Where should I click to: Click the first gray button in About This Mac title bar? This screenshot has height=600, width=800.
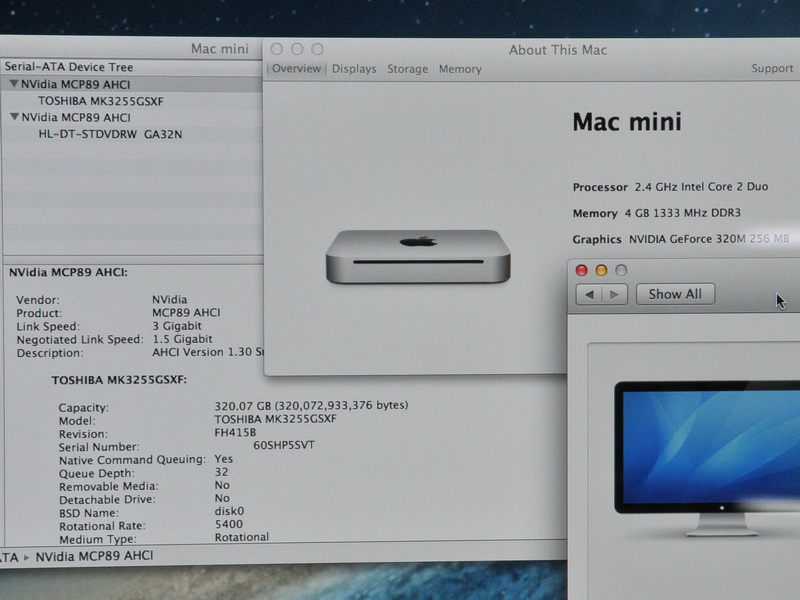click(x=277, y=49)
